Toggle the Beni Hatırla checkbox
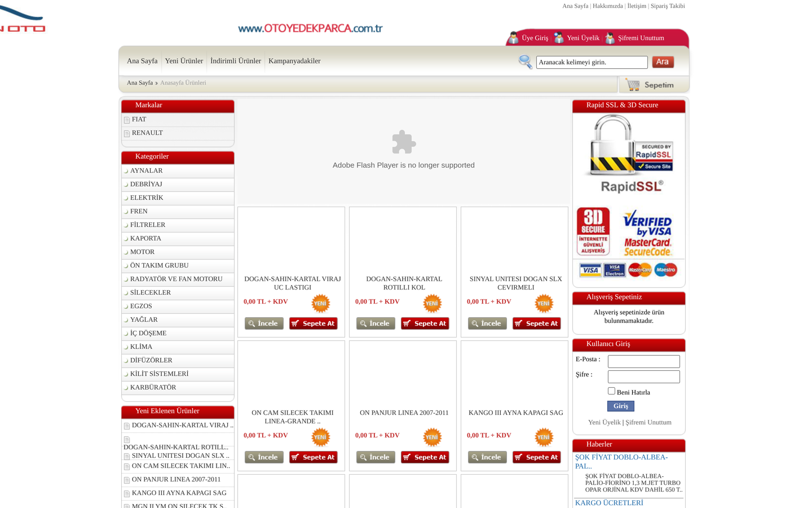The height and width of the screenshot is (508, 812). pos(611,391)
